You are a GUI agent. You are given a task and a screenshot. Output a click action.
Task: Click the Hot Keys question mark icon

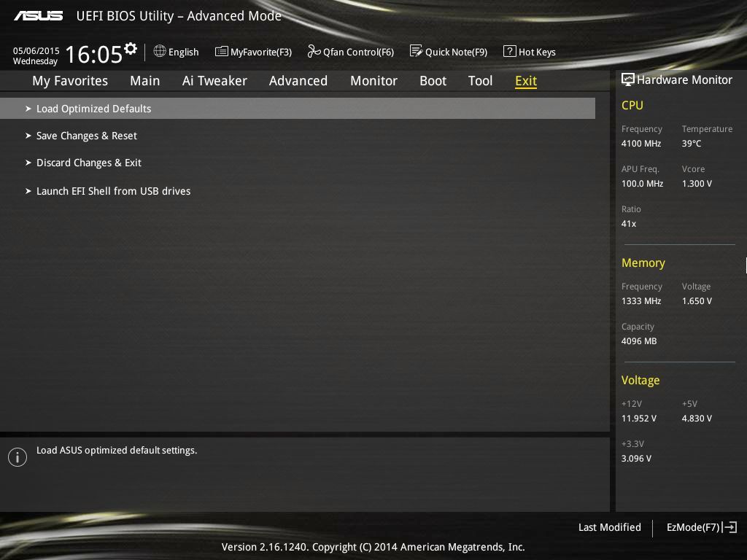coord(509,51)
